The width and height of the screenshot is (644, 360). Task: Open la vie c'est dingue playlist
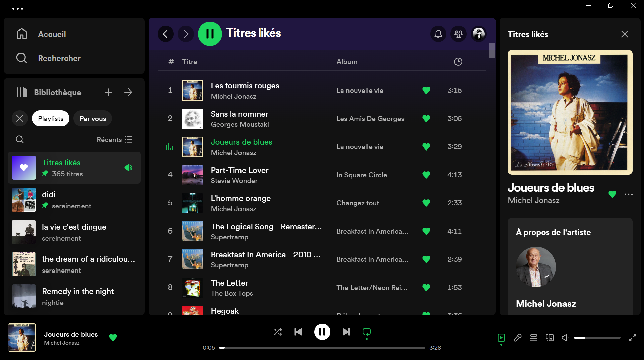click(x=74, y=232)
